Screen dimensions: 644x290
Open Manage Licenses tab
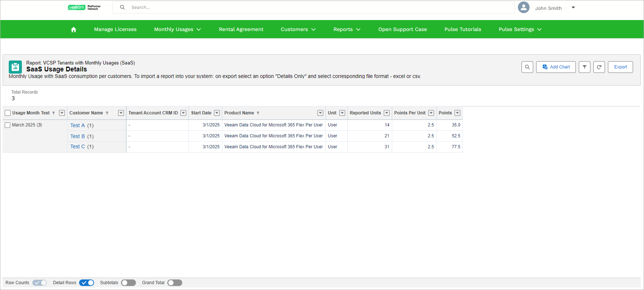coord(115,30)
